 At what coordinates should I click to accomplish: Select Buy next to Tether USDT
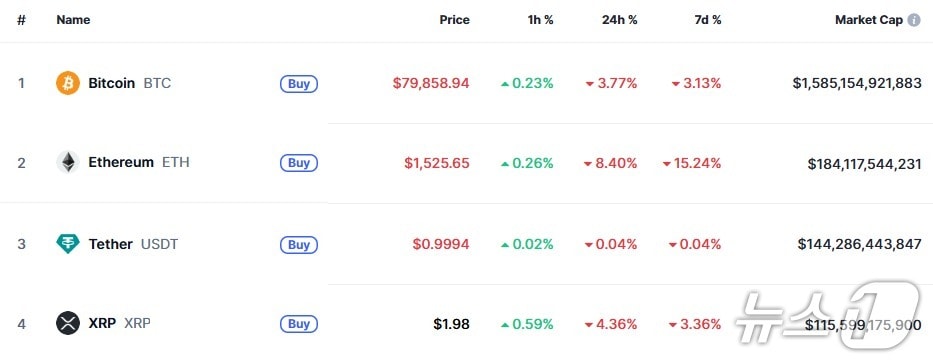(x=299, y=245)
